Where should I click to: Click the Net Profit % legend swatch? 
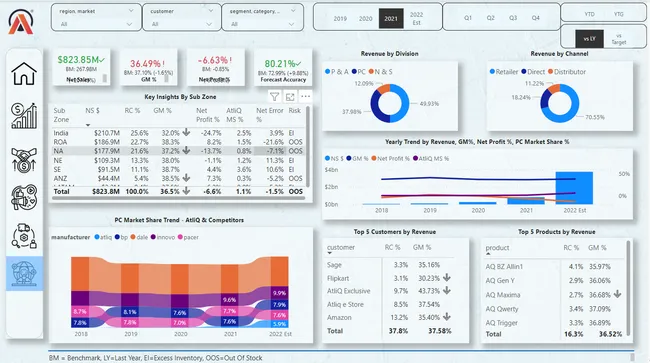374,158
